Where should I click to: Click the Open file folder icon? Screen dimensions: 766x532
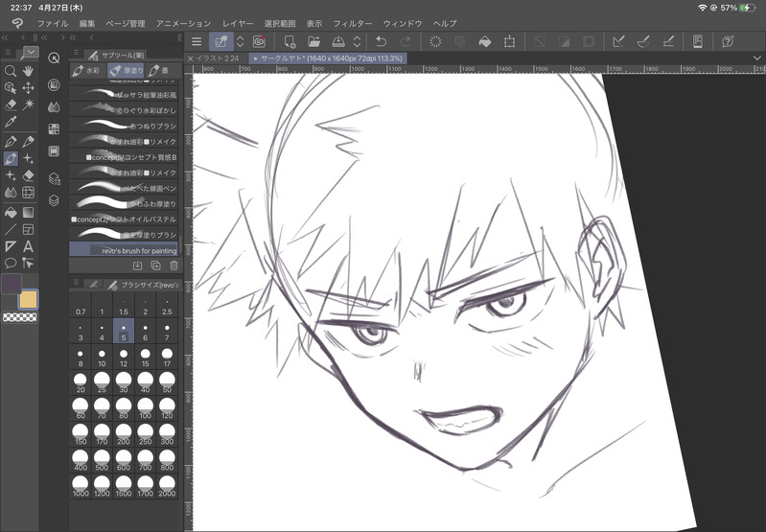pos(313,42)
